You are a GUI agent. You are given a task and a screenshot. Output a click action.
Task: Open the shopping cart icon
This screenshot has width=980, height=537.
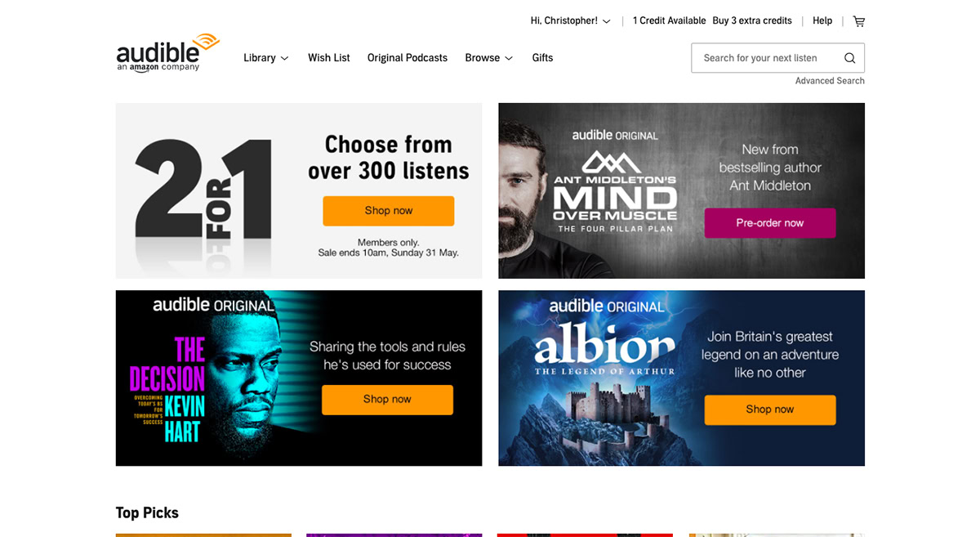tap(858, 21)
